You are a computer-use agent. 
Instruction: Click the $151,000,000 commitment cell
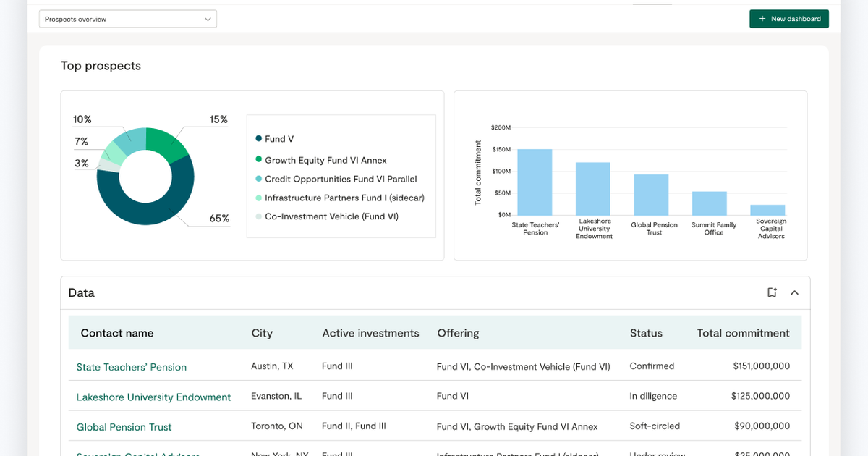761,366
